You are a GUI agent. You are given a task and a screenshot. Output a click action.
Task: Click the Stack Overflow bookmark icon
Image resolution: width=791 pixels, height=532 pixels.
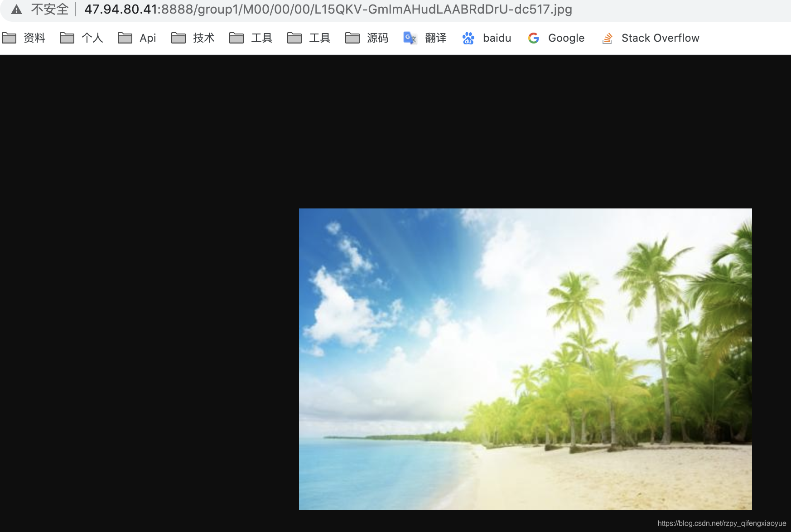(607, 38)
